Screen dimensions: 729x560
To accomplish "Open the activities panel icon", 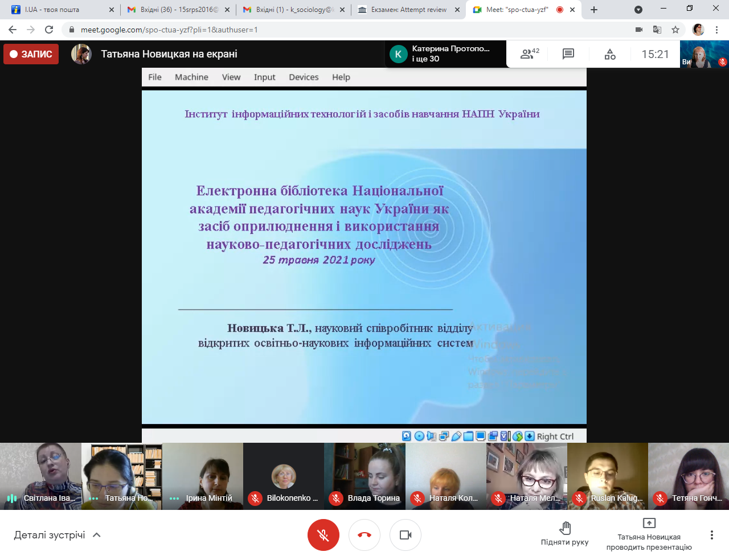I will [x=610, y=54].
